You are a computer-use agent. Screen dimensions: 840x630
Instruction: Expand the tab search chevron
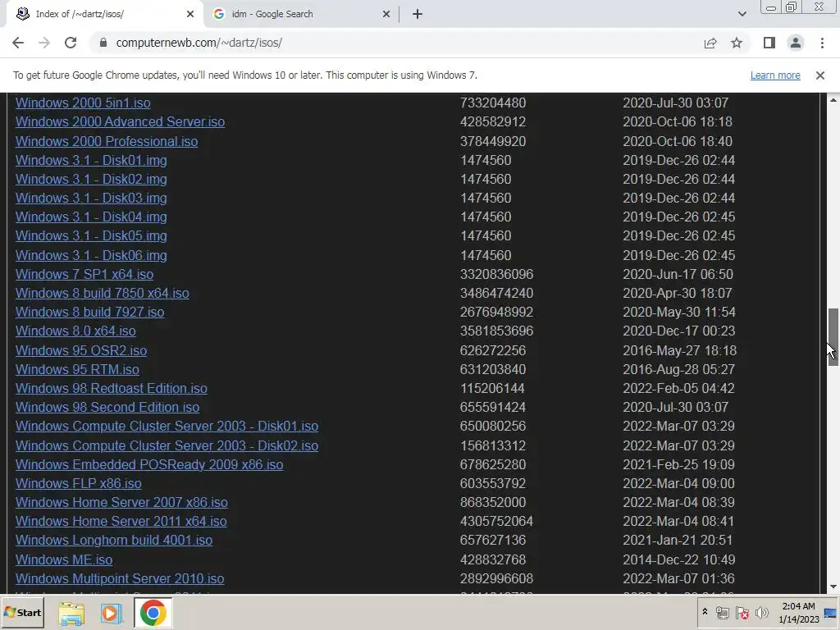click(742, 14)
